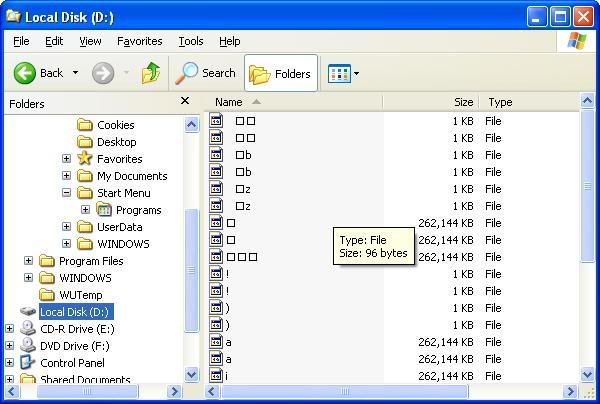
Task: Click the Control Panel icon
Action: tap(28, 362)
